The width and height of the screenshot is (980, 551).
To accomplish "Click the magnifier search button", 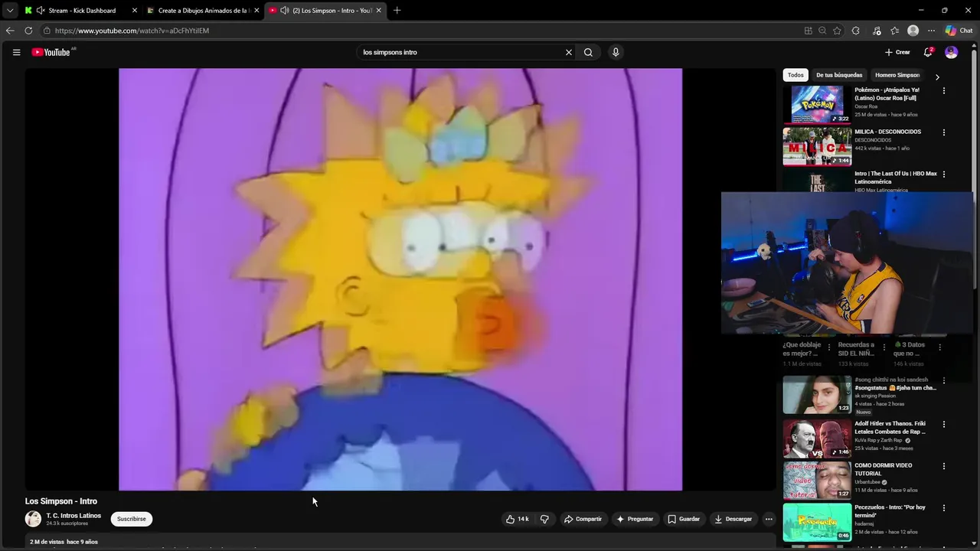I will click(x=588, y=52).
